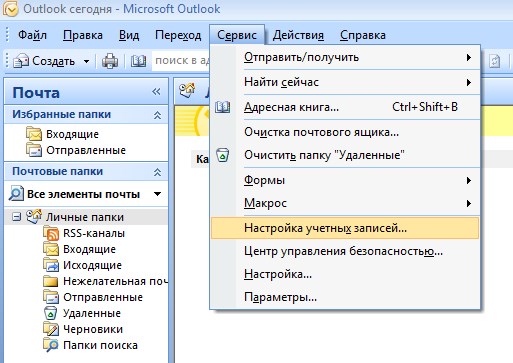This screenshot has width=513, height=363.
Task: Collapse the Личные папки tree node
Action: pos(16,217)
